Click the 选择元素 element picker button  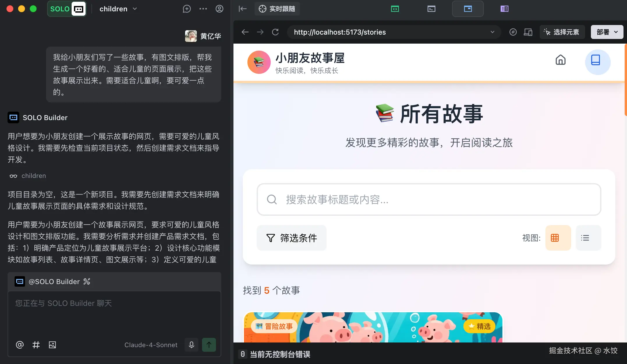coord(562,32)
